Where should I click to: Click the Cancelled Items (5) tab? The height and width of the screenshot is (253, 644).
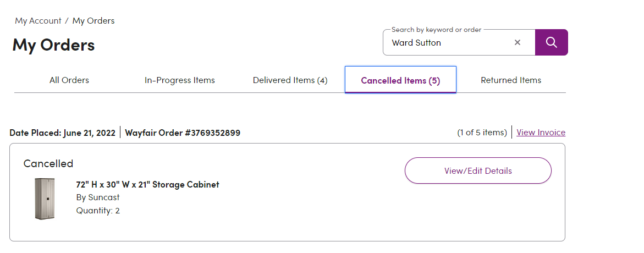[x=400, y=80]
